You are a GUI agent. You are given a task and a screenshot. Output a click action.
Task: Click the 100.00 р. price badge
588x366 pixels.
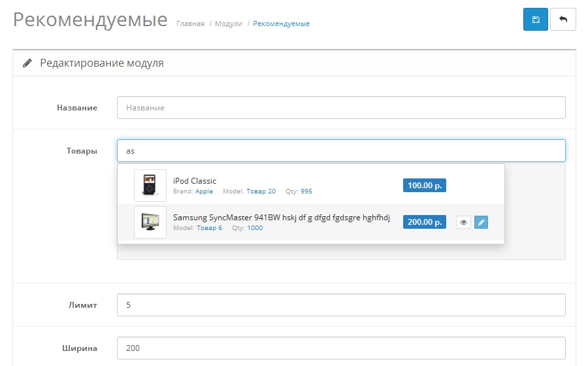click(425, 185)
